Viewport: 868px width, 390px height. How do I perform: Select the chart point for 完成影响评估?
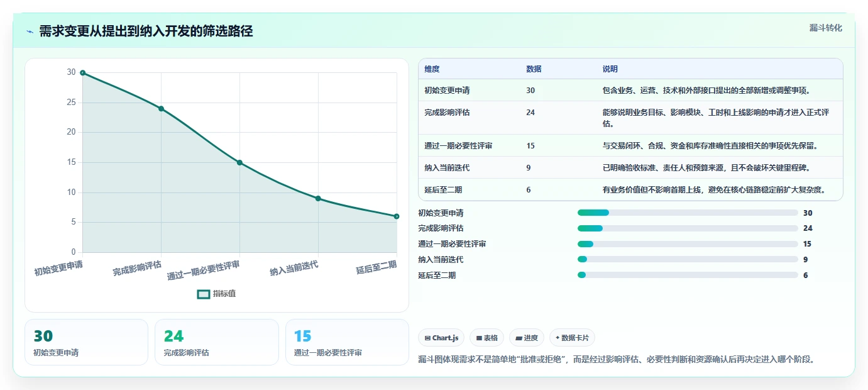pos(161,109)
